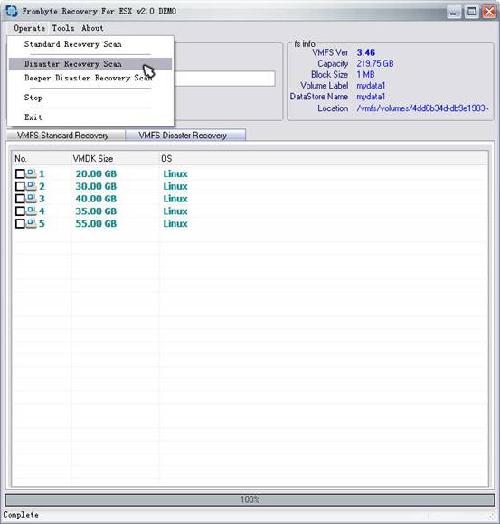
Task: Click the /vmfs/volumes location path
Action: tap(422, 108)
